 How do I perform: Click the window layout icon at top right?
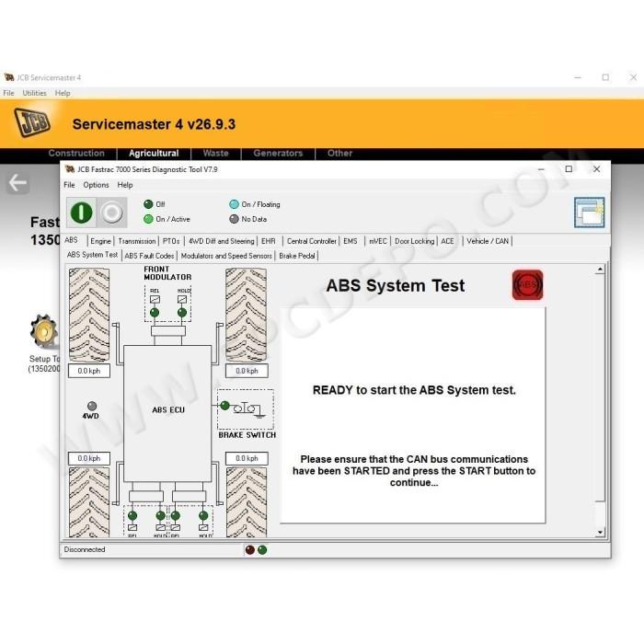click(589, 213)
